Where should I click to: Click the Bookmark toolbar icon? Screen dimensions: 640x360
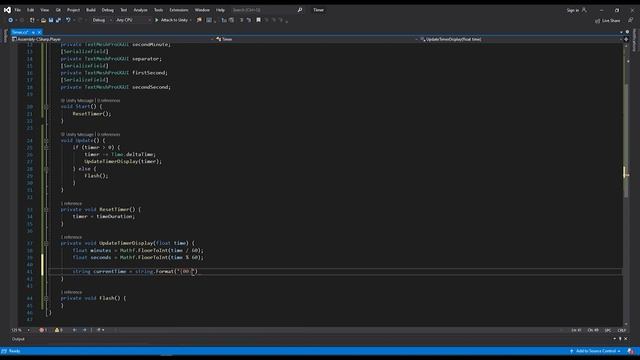[258, 20]
